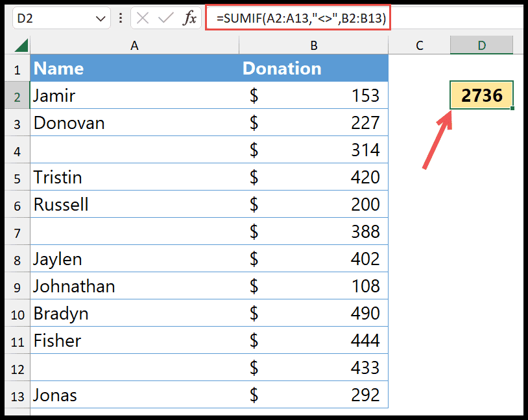The image size is (528, 420).
Task: Select the empty name cell in row 4
Action: [134, 150]
